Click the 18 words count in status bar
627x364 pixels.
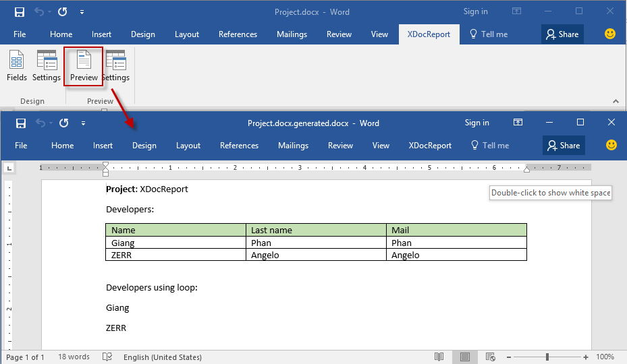[74, 357]
